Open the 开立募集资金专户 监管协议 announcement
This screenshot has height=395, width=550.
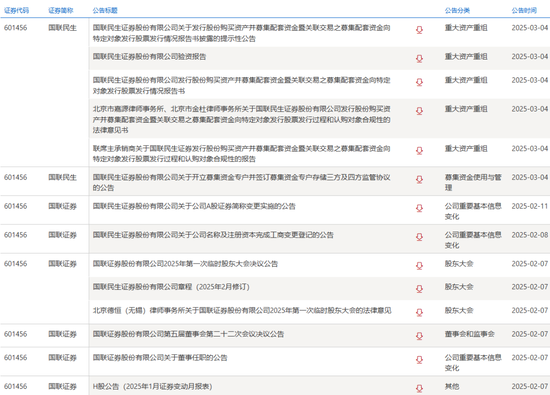click(x=241, y=182)
